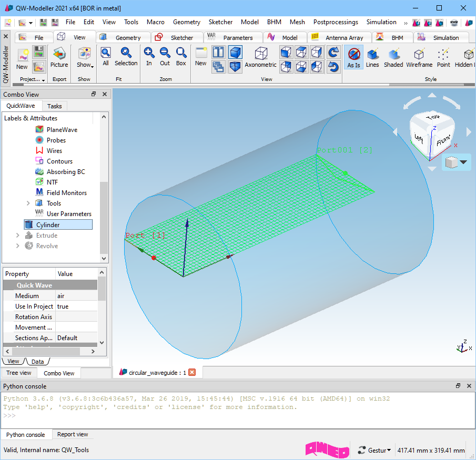This screenshot has height=460, width=476.
Task: Open the Postprocessings menu
Action: click(x=336, y=22)
